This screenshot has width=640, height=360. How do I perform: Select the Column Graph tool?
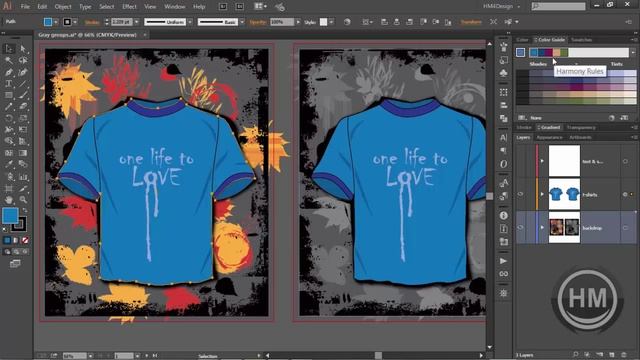(x=23, y=177)
